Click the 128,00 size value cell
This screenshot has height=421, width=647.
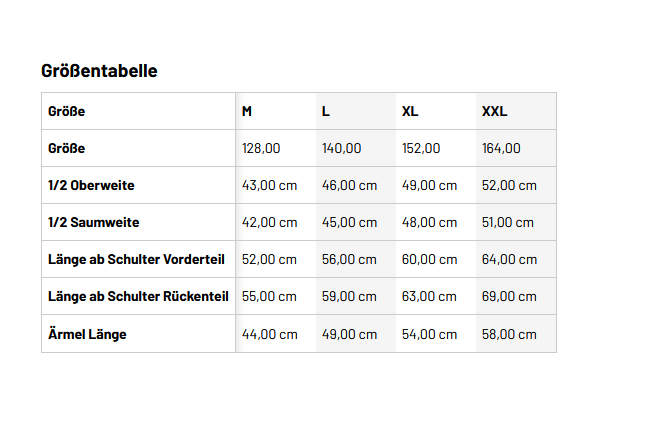[x=261, y=148]
